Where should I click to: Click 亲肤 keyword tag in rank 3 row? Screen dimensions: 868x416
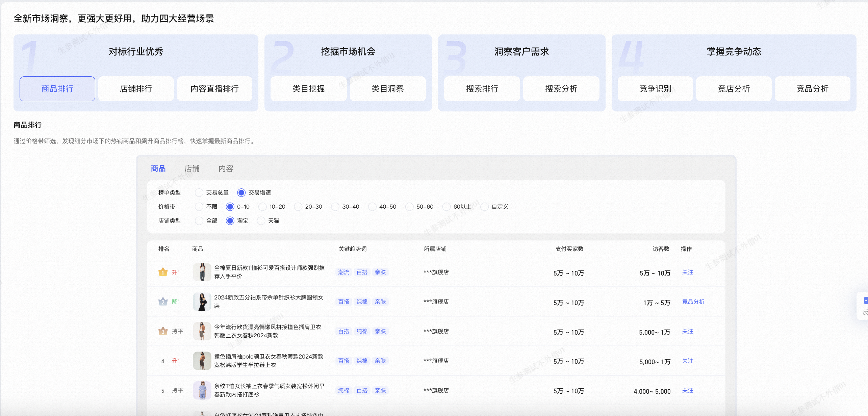pos(380,331)
